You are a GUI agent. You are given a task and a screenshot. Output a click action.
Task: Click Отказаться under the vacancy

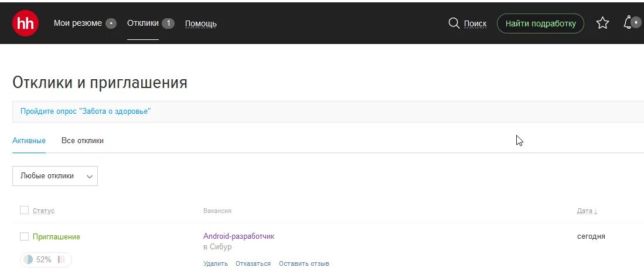pos(253,263)
